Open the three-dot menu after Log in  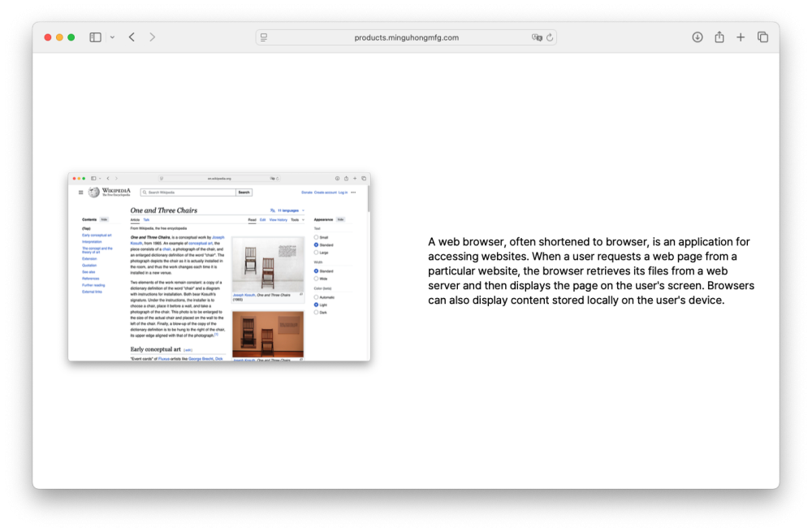click(x=354, y=192)
